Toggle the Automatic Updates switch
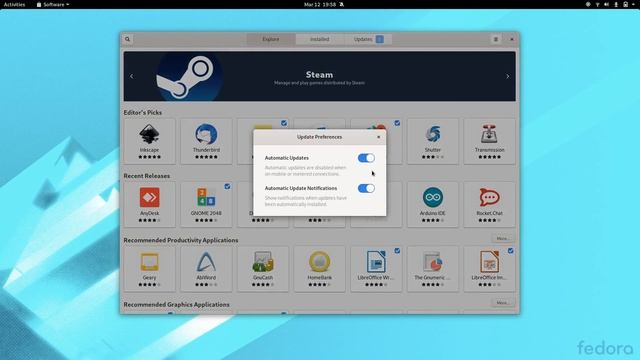The width and height of the screenshot is (640, 360). click(366, 158)
